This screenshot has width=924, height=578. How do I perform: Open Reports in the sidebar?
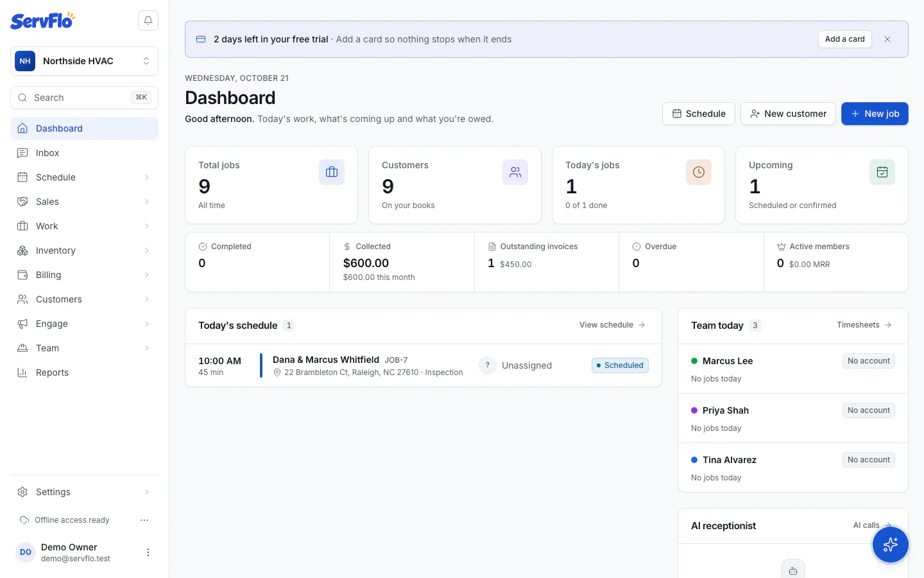(84, 372)
